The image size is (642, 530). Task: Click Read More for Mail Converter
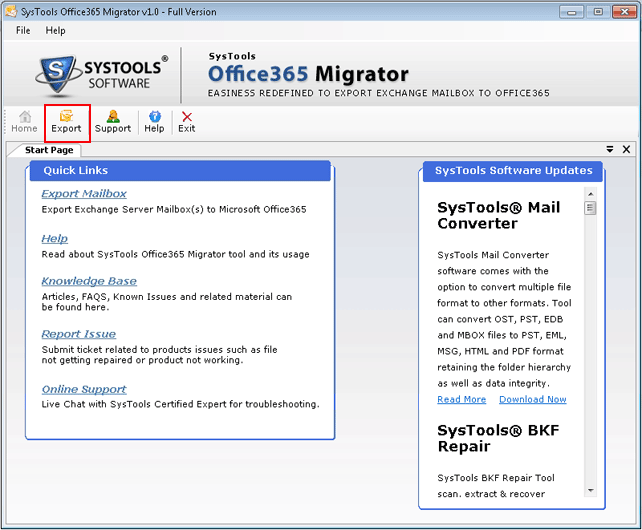click(x=461, y=399)
